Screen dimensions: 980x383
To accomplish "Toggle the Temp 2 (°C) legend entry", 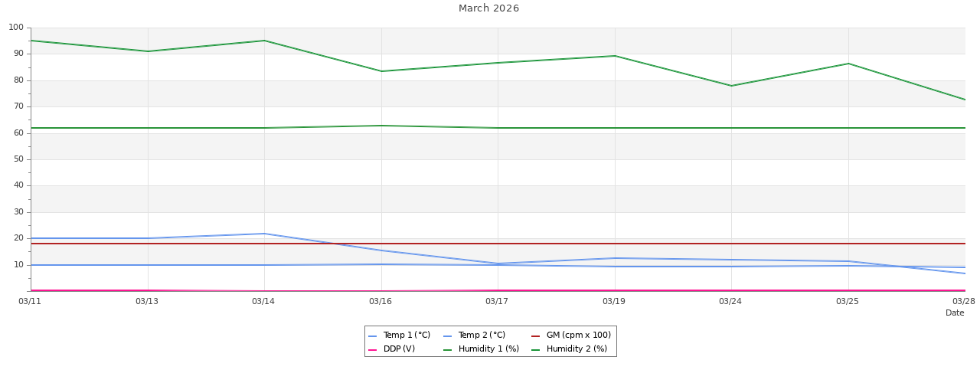I will [x=482, y=336].
